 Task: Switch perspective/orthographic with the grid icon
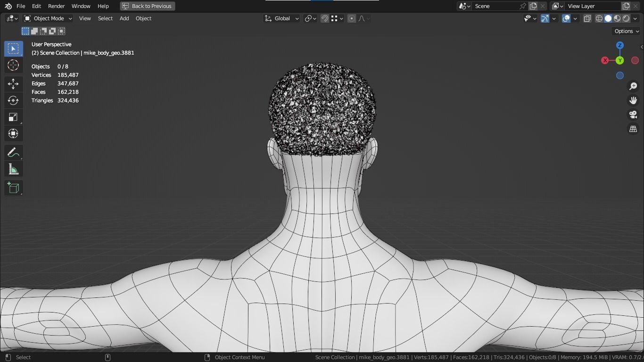(x=633, y=129)
